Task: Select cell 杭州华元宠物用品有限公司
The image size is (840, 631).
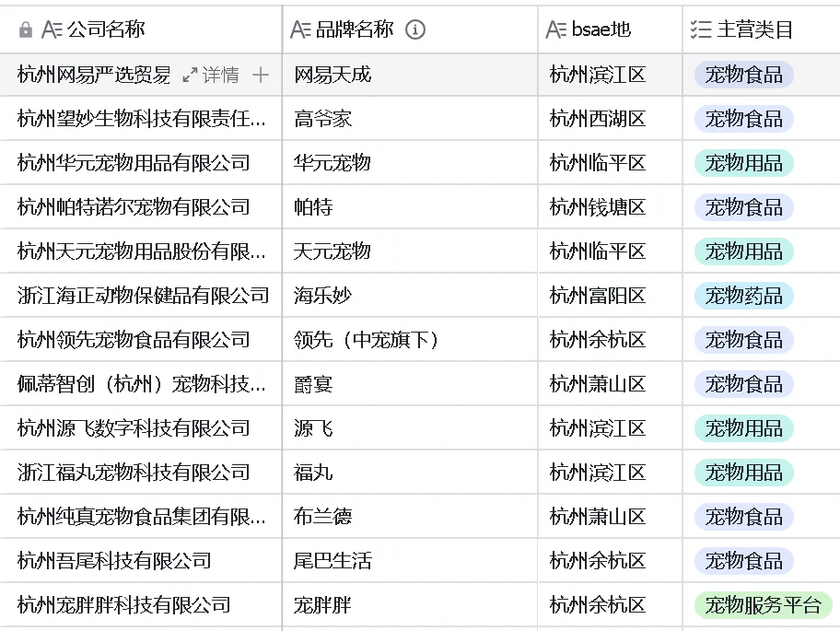Action: click(x=141, y=163)
